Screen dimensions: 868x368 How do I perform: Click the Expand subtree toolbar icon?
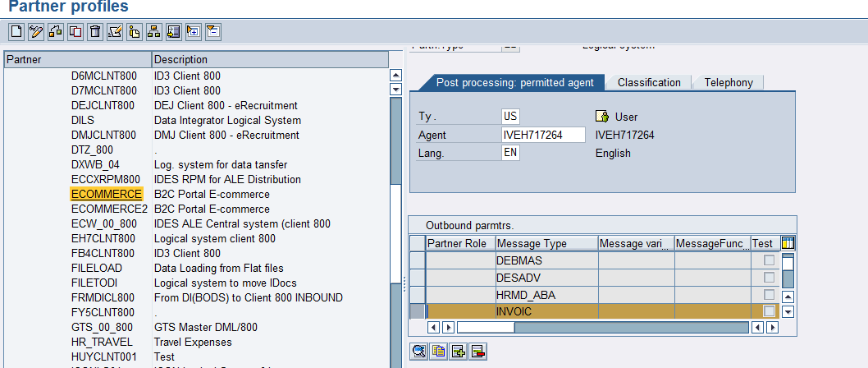193,32
